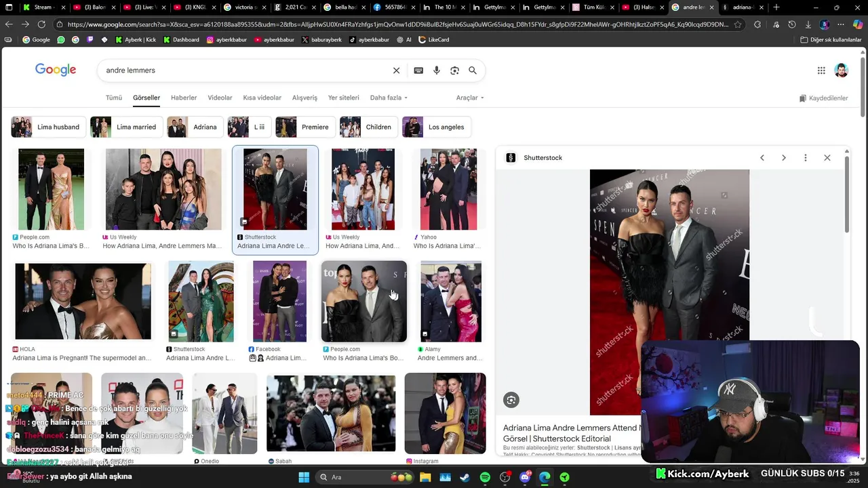Click the large Shutterstock preview image
868x488 pixels.
669,292
